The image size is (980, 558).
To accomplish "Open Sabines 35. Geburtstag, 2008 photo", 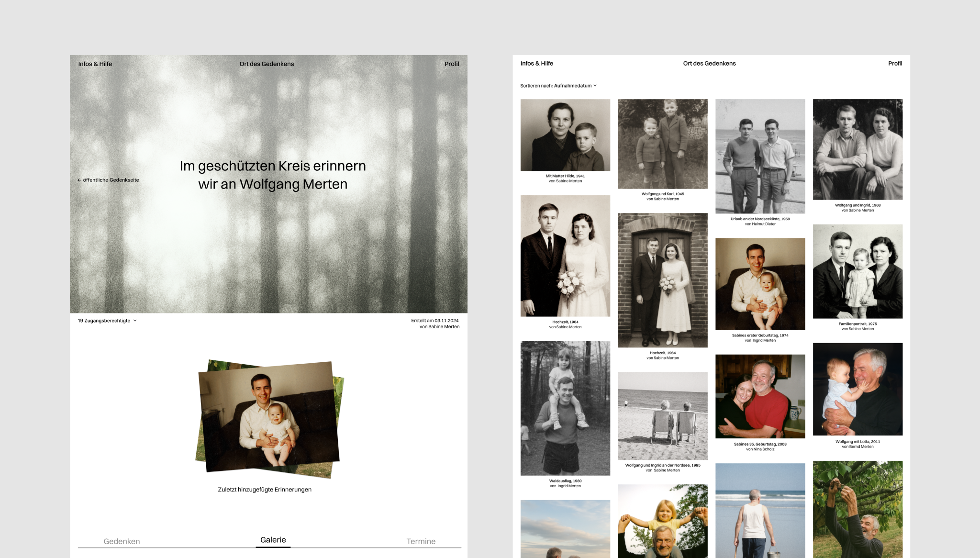I will click(x=759, y=396).
